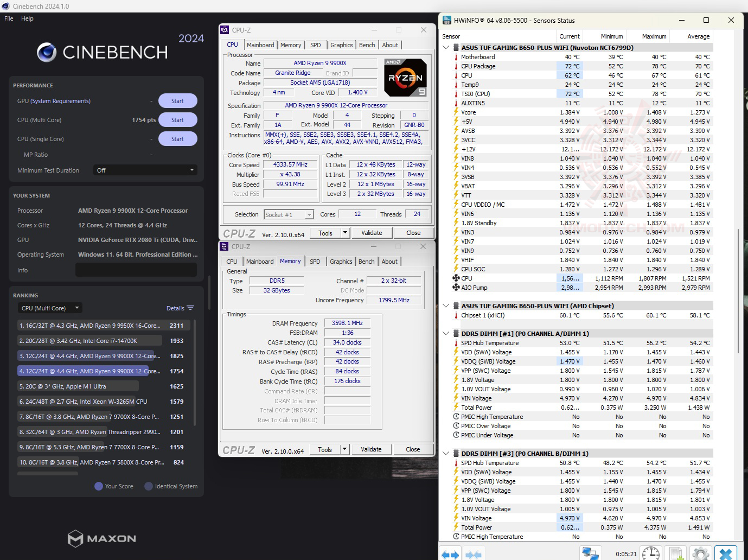Viewport: 748px width, 560px height.
Task: Select the Threadripper 2990 ranking row
Action: click(103, 432)
